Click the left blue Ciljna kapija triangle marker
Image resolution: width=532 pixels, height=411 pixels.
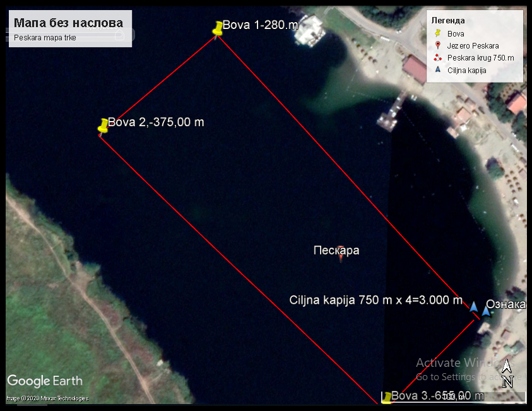click(x=474, y=306)
